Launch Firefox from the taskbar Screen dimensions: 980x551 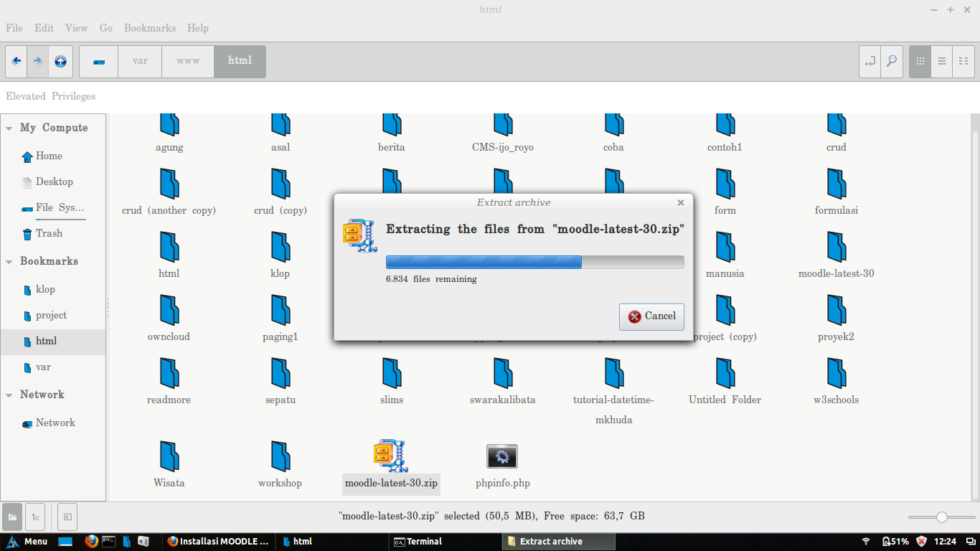[90, 542]
